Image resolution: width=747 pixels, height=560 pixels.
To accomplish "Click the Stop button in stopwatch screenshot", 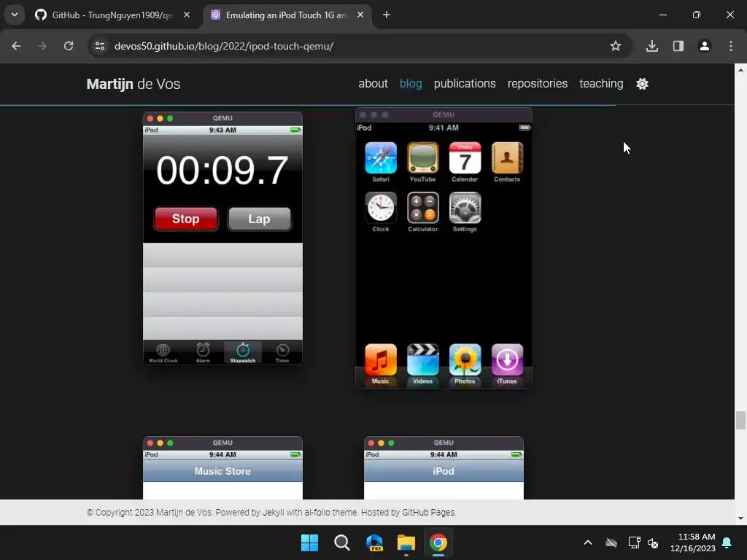I will pyautogui.click(x=186, y=219).
